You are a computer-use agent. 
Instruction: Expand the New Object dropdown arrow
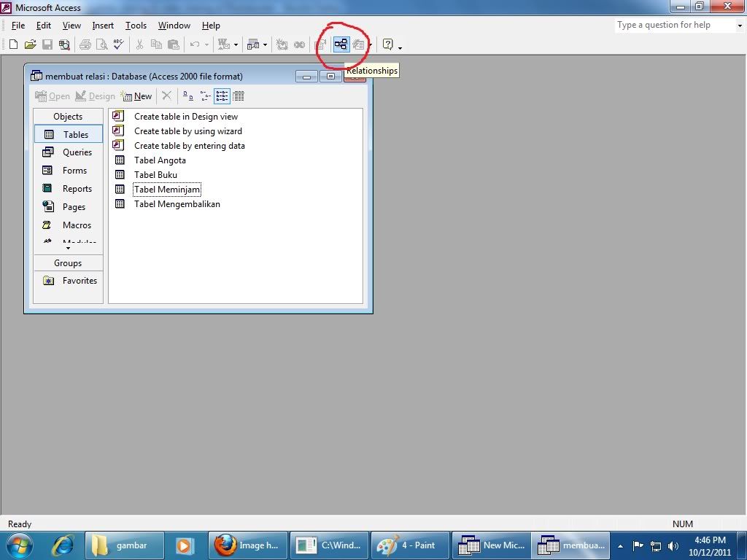pos(370,44)
